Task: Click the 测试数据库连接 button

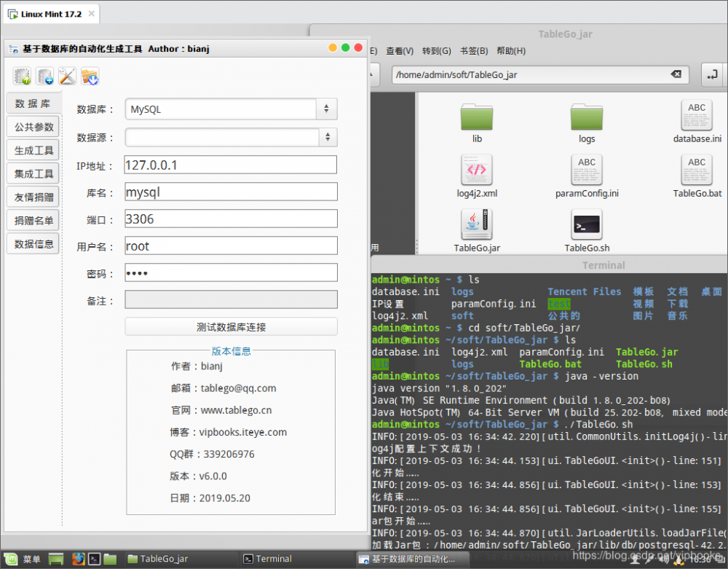Action: pos(231,327)
